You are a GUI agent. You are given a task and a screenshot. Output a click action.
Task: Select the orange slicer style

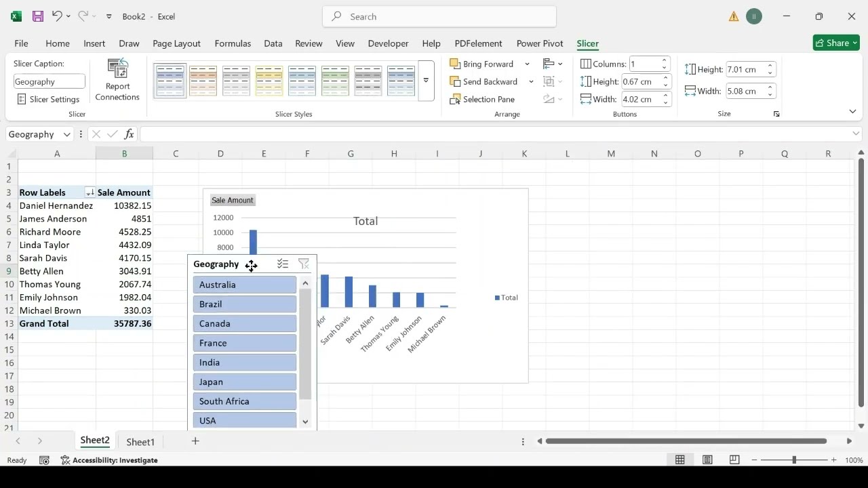coord(203,81)
